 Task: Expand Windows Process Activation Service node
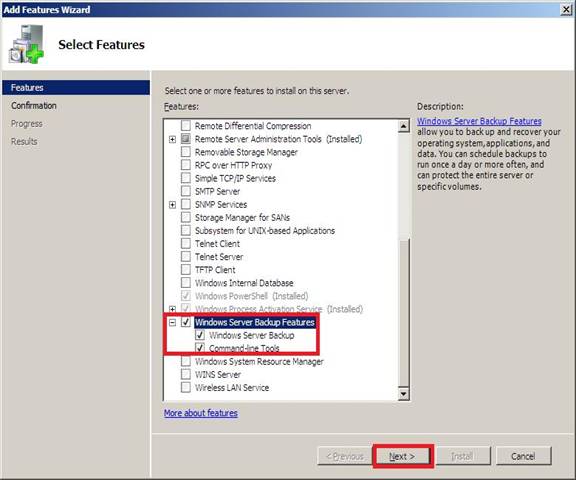click(x=172, y=309)
